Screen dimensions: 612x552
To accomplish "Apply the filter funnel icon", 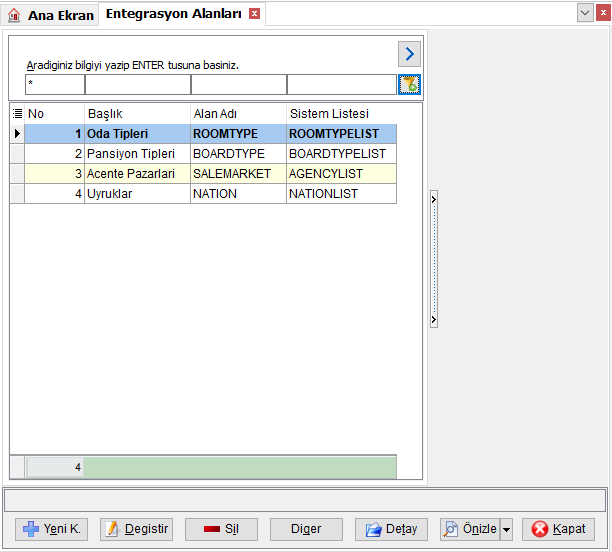I will click(x=409, y=84).
